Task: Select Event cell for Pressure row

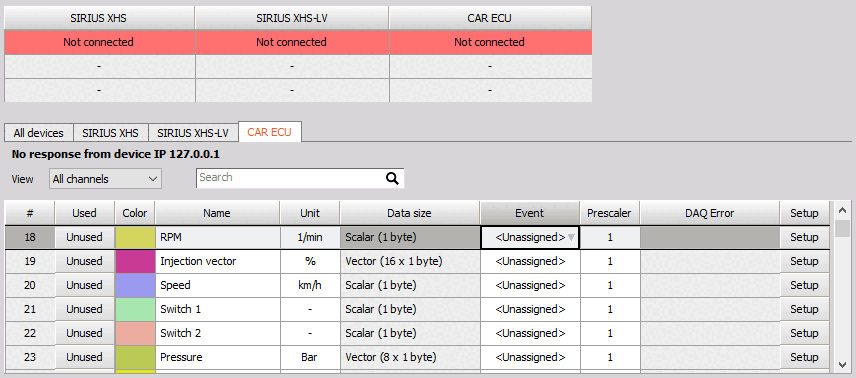Action: [x=530, y=357]
